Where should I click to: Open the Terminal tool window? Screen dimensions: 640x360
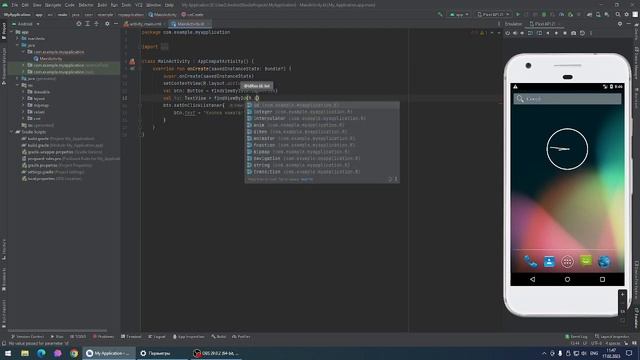[x=131, y=337]
